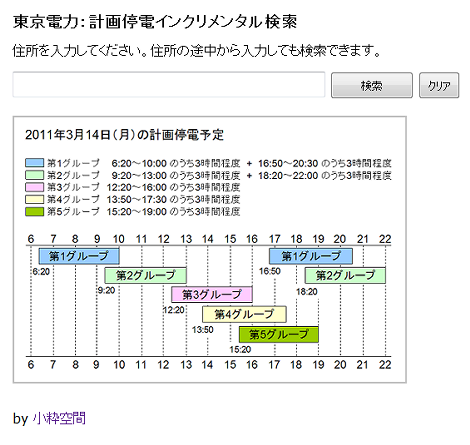Click the 12:20 start time label
The height and width of the screenshot is (445, 470).
[x=173, y=310]
